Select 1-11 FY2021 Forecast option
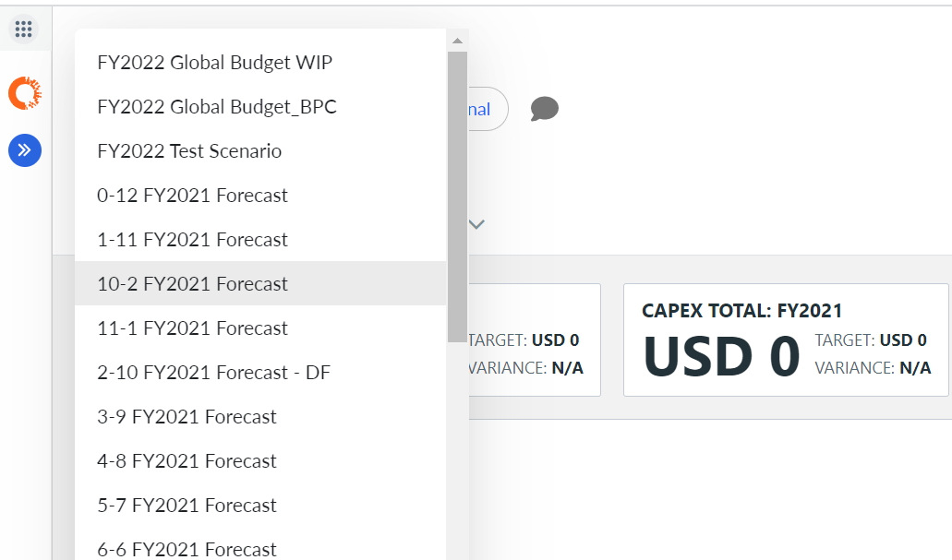 260,240
